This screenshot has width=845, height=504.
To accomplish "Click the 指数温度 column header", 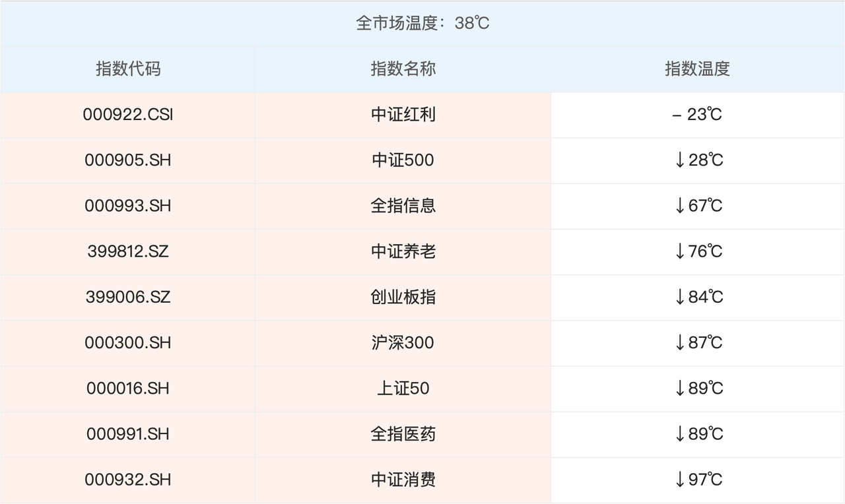I will point(697,69).
